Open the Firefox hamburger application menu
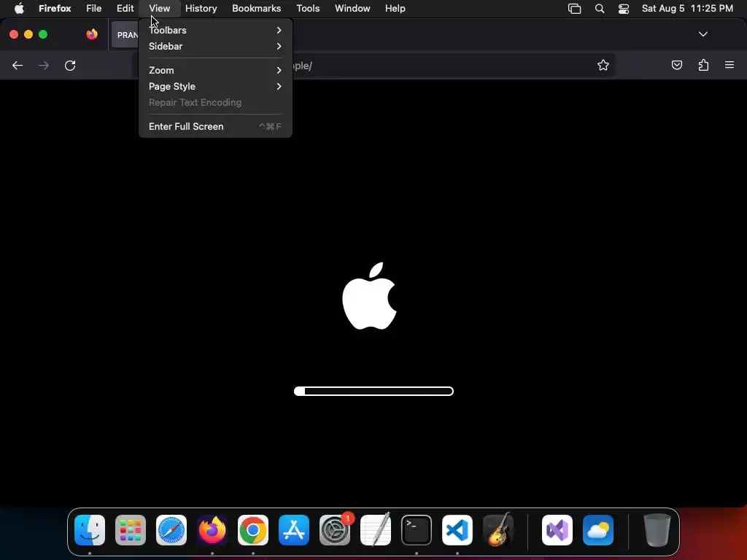 coord(729,65)
